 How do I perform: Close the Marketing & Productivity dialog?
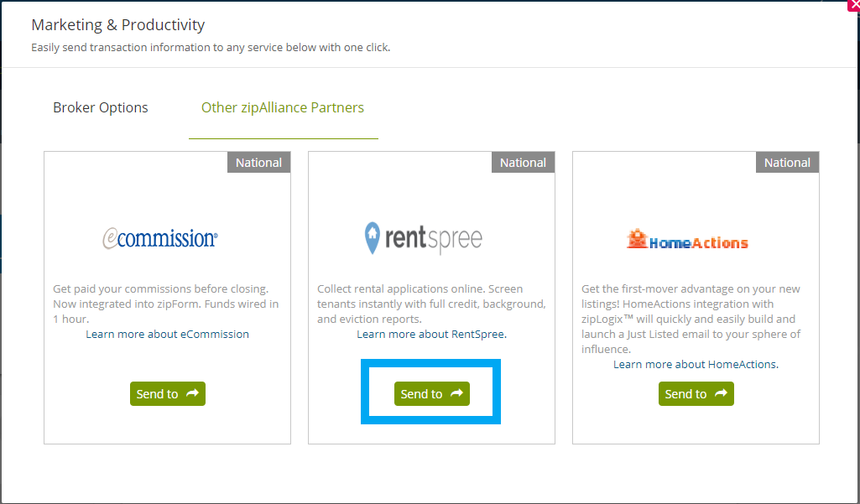(853, 5)
